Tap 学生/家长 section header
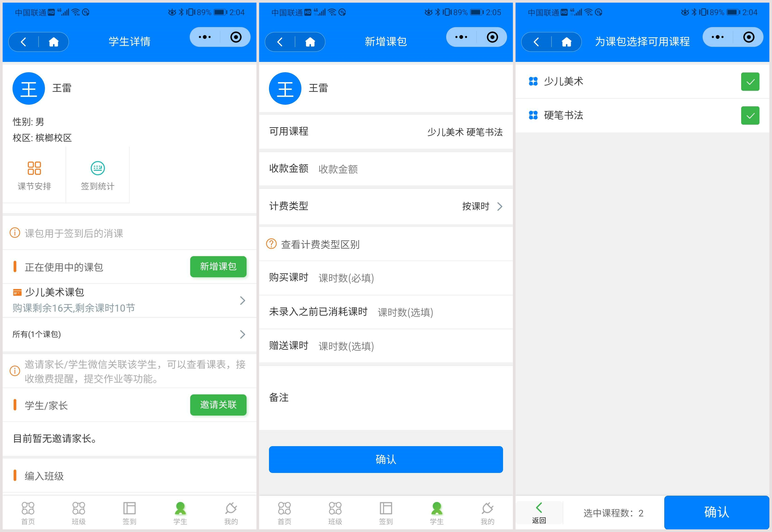This screenshot has width=772, height=532. (46, 405)
